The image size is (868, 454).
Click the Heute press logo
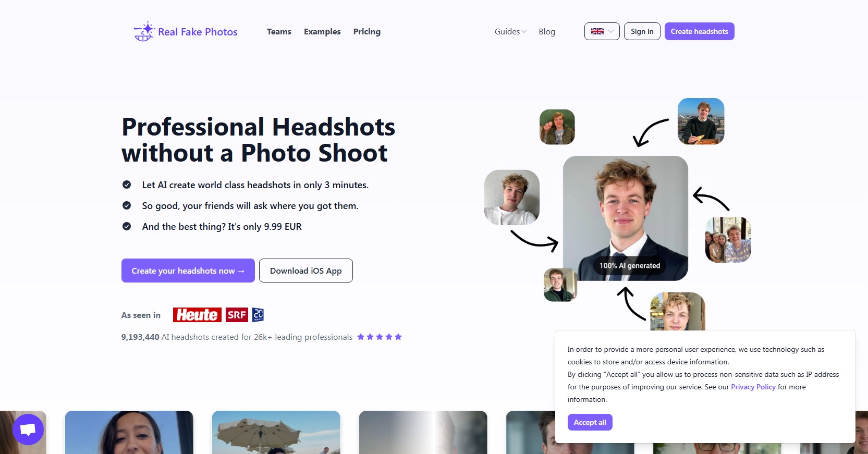pyautogui.click(x=197, y=315)
